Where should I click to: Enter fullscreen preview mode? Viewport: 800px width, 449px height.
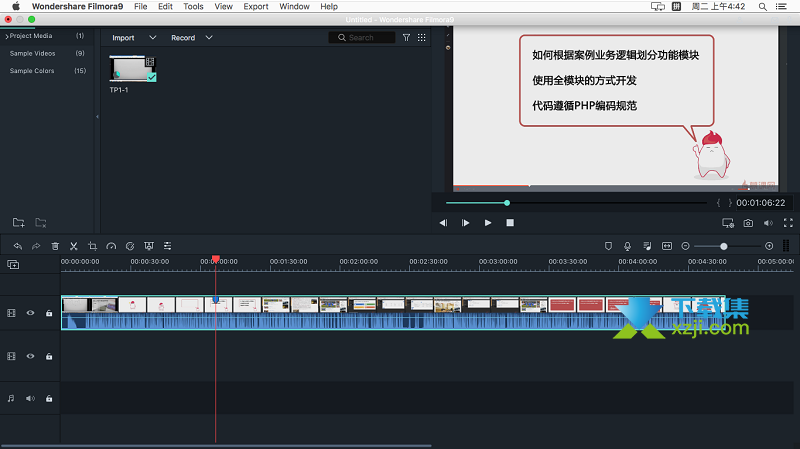788,223
